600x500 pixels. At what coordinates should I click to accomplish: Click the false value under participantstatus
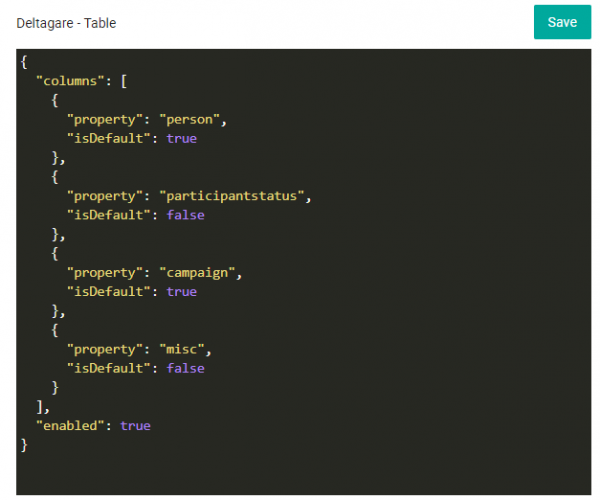point(185,215)
